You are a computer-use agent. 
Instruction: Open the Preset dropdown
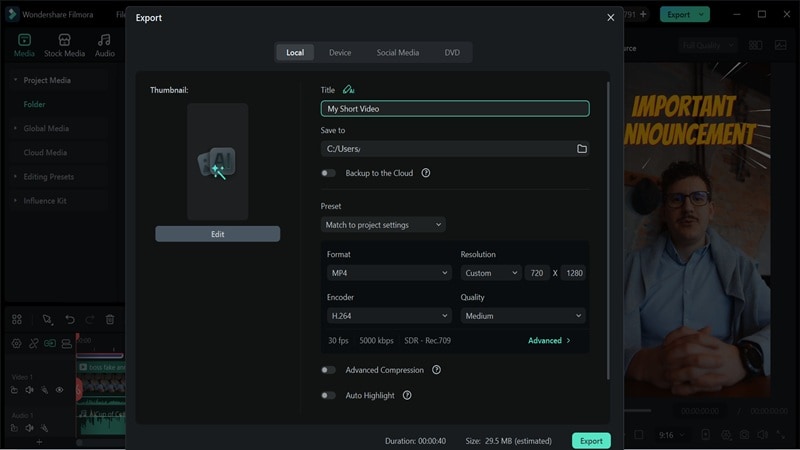[x=383, y=225]
